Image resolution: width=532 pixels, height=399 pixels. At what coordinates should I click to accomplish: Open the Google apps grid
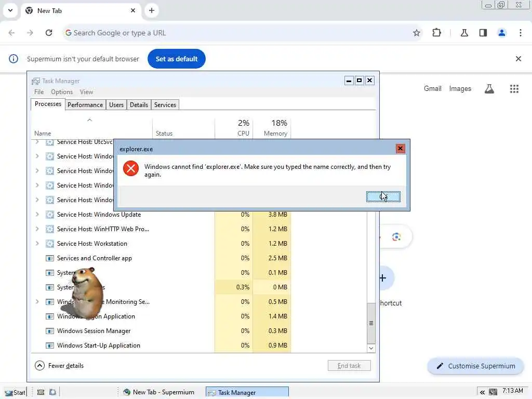514,88
